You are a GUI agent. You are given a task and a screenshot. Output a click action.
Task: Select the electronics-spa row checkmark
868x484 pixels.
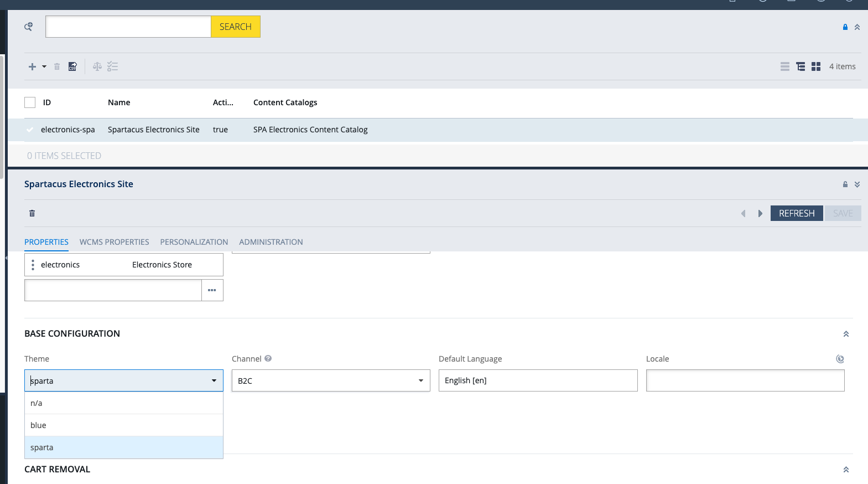(x=30, y=130)
